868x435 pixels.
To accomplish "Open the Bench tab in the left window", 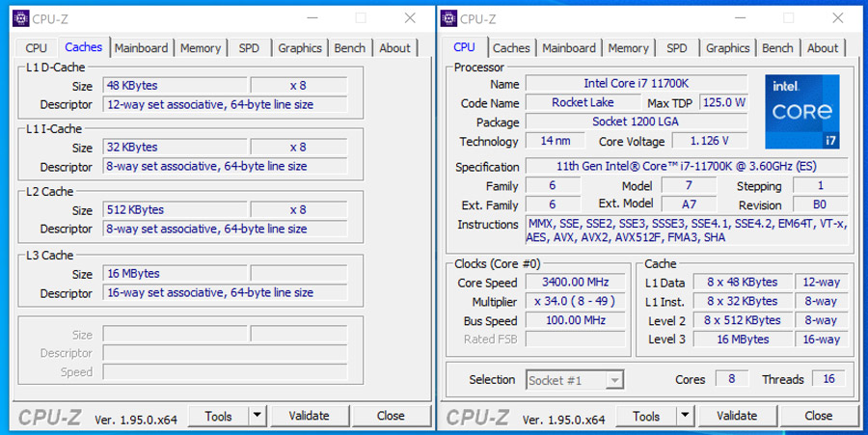I will [350, 48].
